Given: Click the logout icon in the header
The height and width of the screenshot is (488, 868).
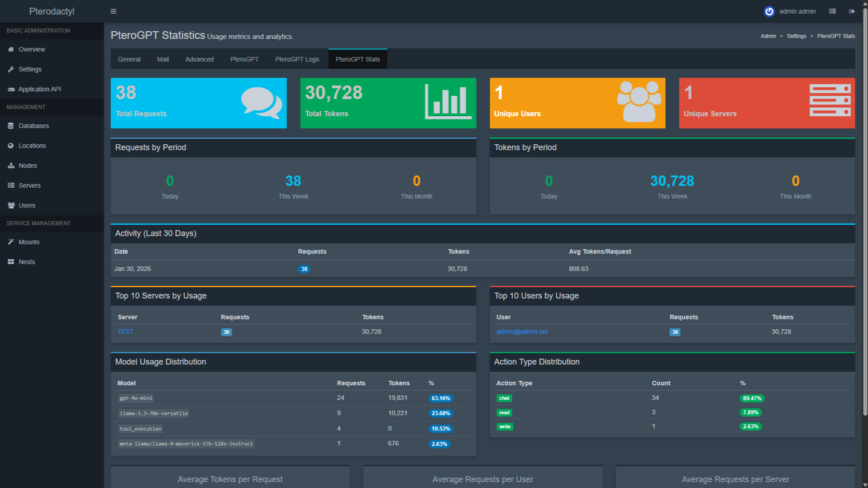Looking at the screenshot, I should pyautogui.click(x=852, y=11).
